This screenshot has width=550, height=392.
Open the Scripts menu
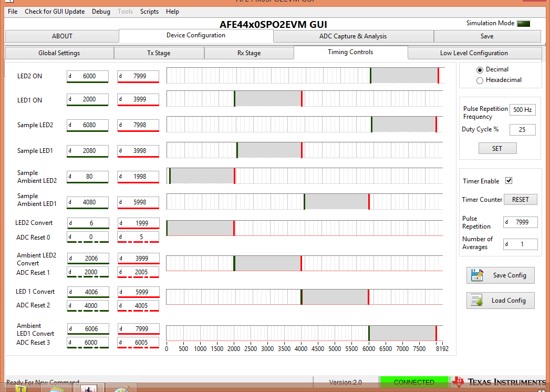[149, 12]
